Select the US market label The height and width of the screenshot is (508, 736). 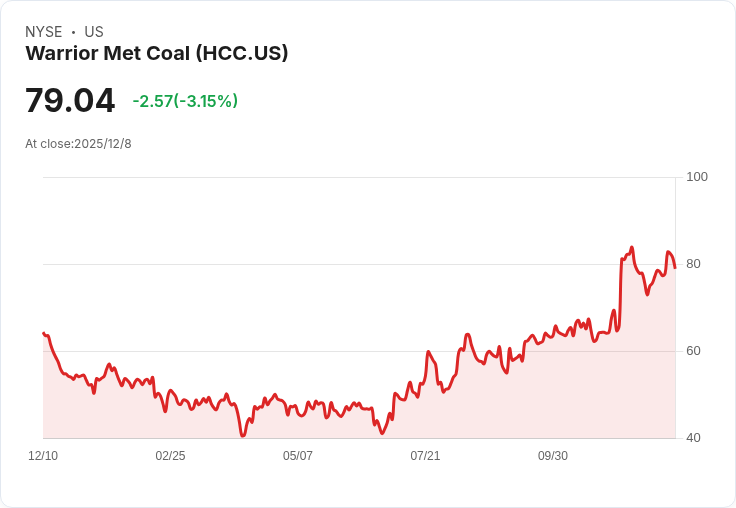(94, 32)
